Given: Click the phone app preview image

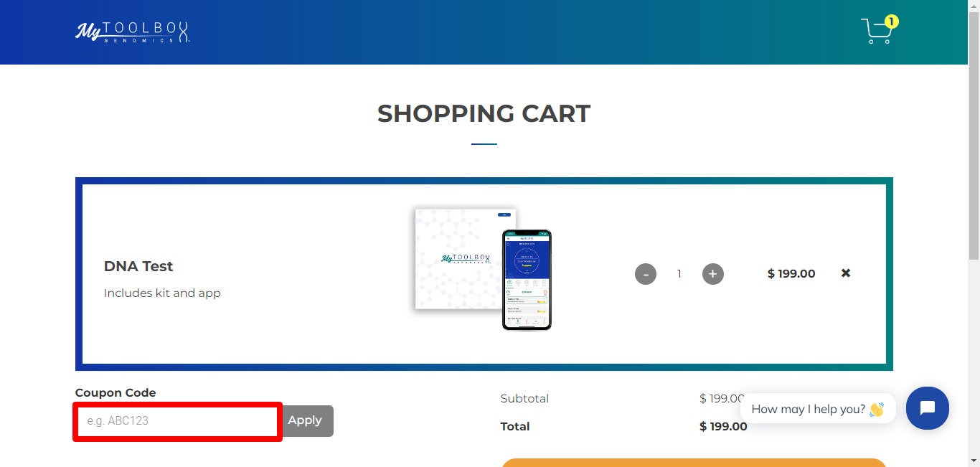Looking at the screenshot, I should 527,279.
